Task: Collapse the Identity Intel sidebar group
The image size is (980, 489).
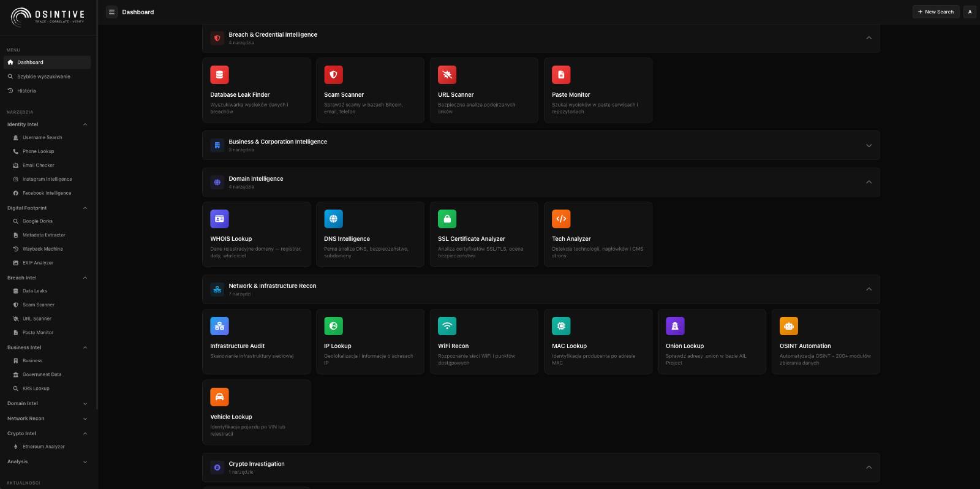Action: click(47, 124)
